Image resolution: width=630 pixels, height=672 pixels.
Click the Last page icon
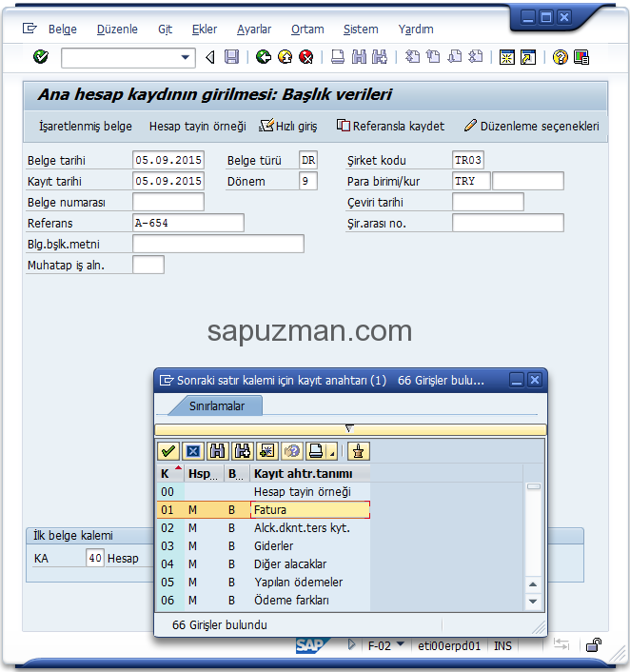476,57
